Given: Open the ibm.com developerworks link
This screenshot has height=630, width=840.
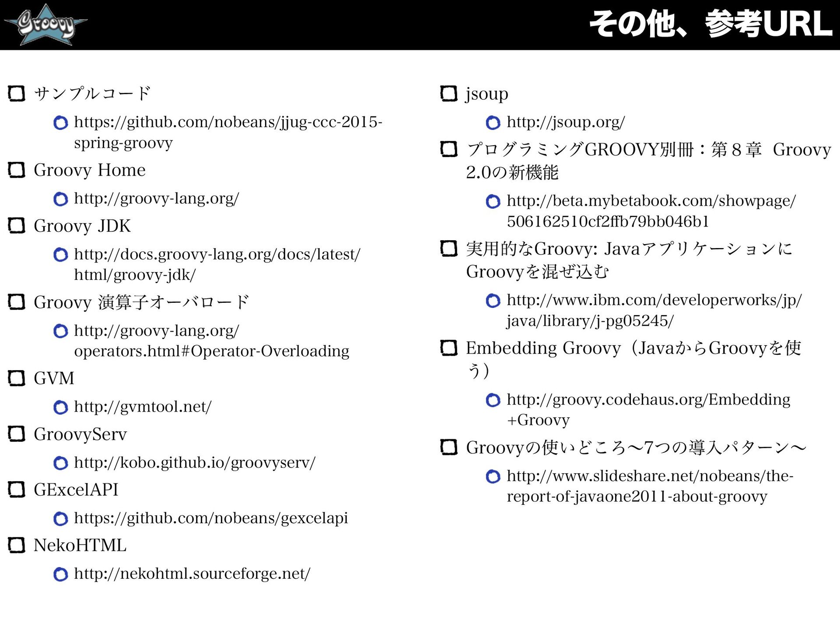Looking at the screenshot, I should 654,311.
